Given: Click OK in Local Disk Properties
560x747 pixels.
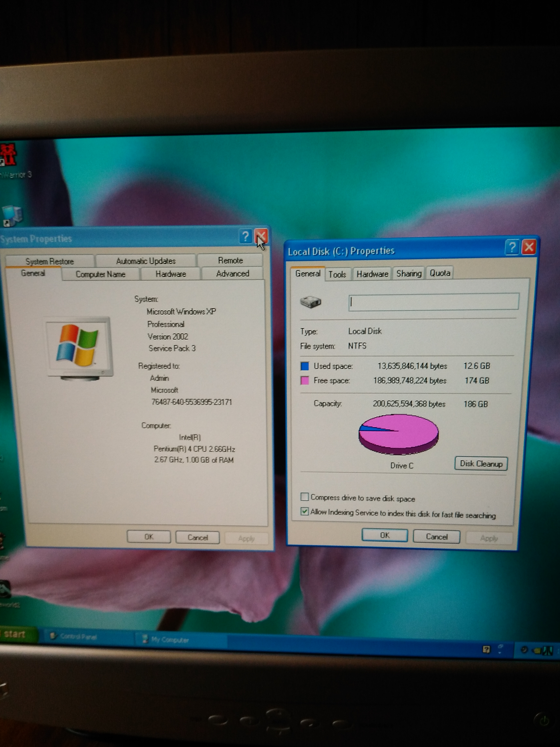Looking at the screenshot, I should (x=385, y=535).
